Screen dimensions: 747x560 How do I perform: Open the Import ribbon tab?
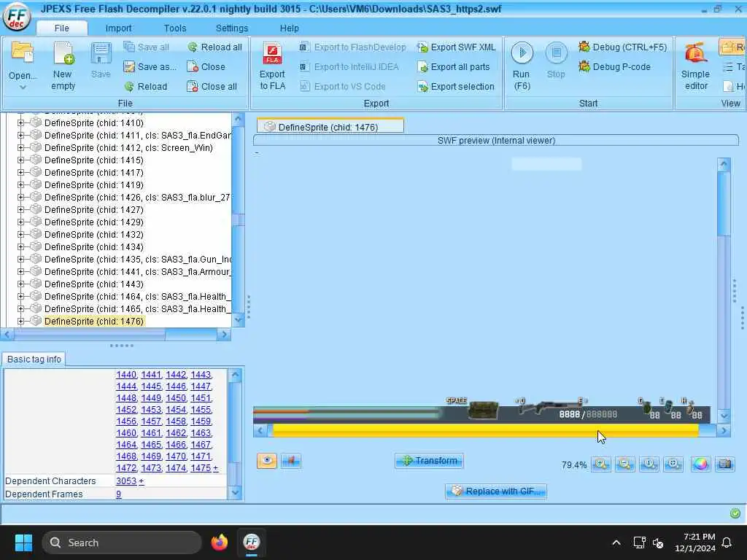pos(118,28)
